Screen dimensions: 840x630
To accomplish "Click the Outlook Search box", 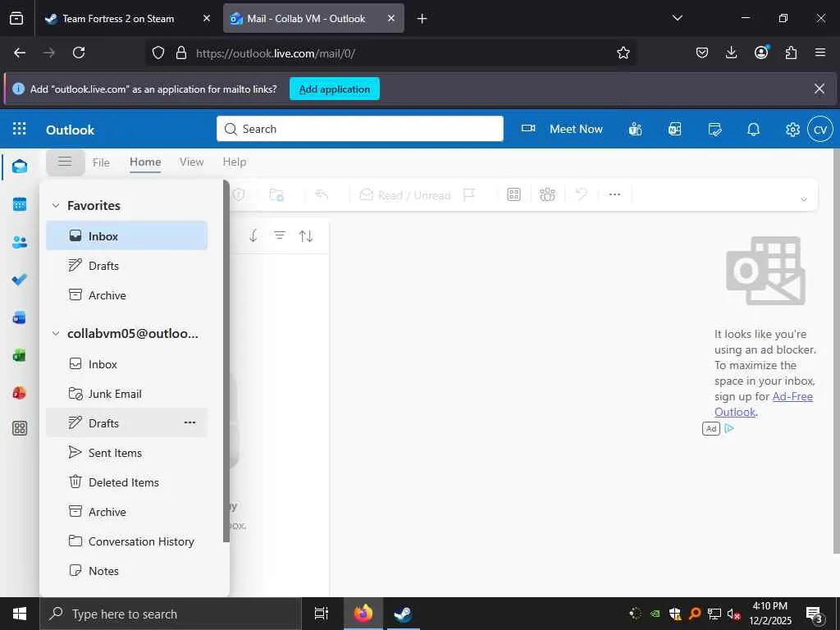I will (359, 129).
